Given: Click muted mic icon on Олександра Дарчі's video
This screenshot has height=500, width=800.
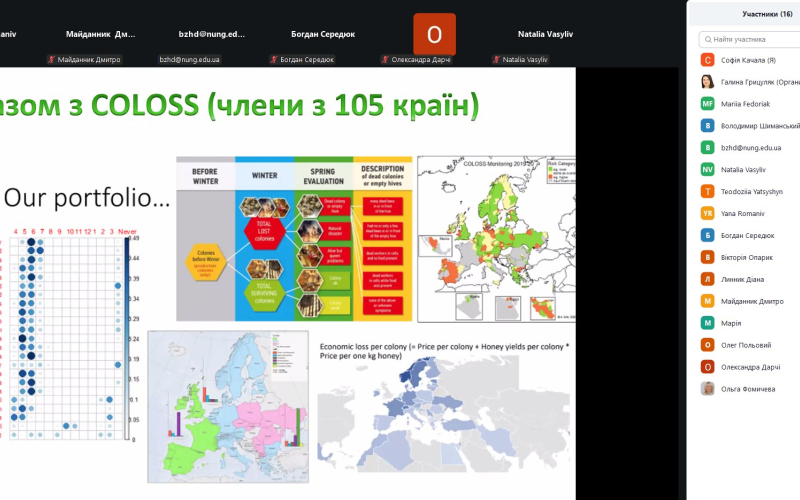Looking at the screenshot, I should (x=385, y=60).
